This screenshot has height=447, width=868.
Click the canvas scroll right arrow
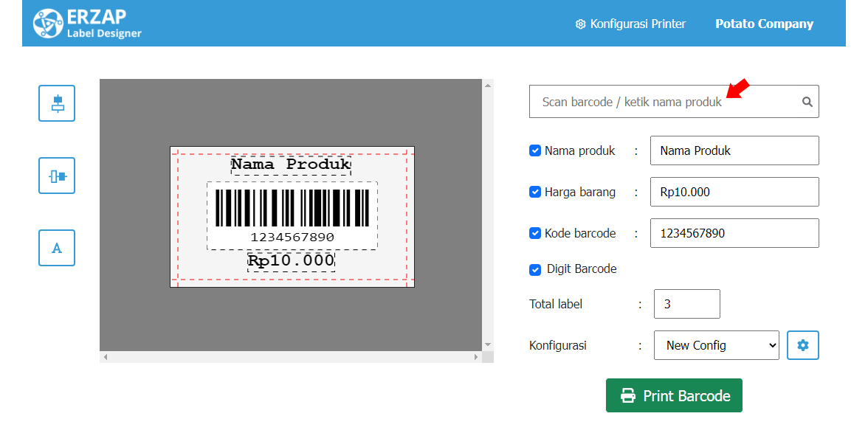coord(475,357)
